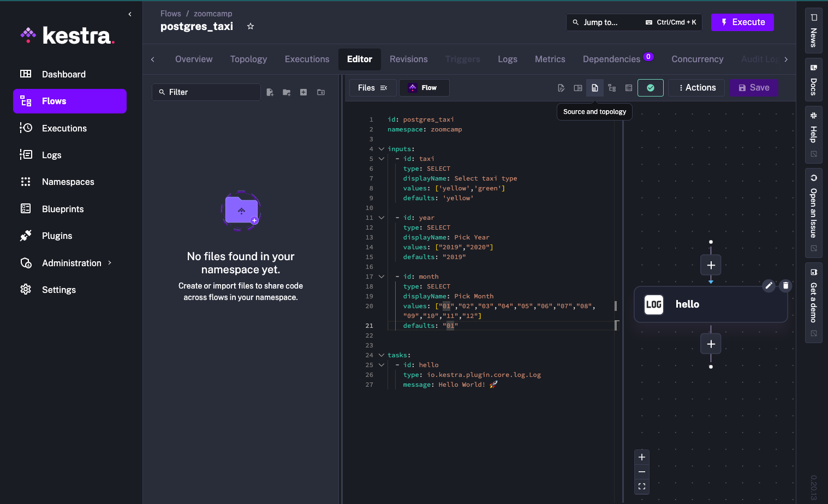Viewport: 828px width, 504px height.
Task: Toggle the Files panel visibility
Action: tap(372, 88)
